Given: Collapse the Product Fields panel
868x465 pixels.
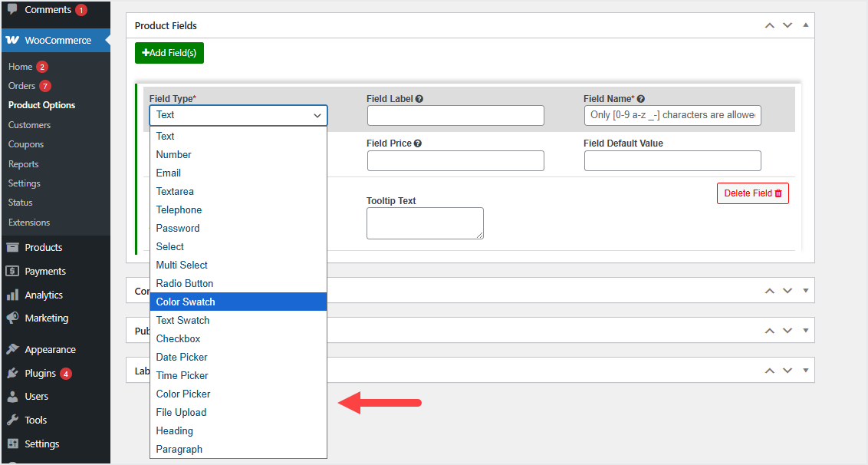Looking at the screenshot, I should 805,25.
